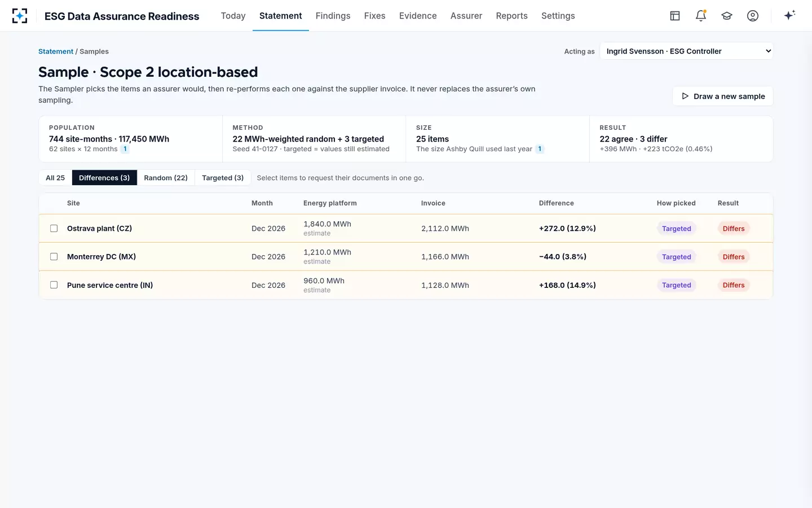Click the Result column header
Screen dimensions: 812x508
coord(728,203)
